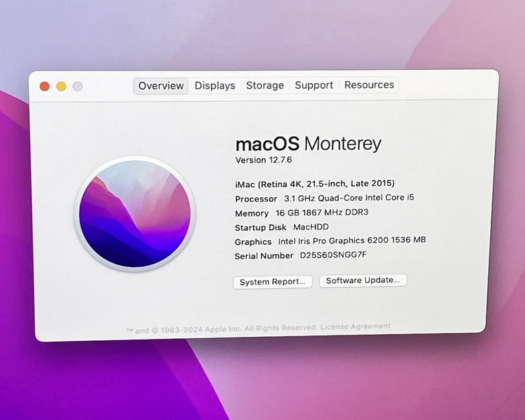Open the License Agreement link
525x420 pixels.
355,327
